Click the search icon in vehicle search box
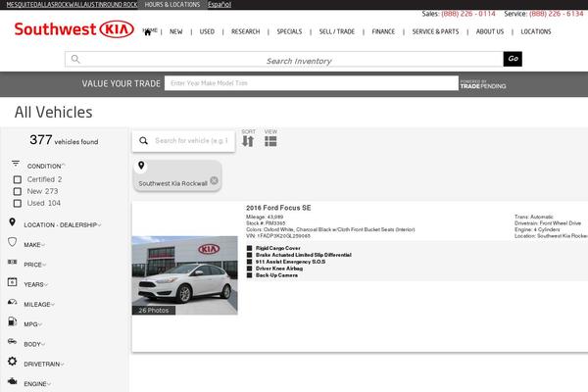Image resolution: width=588 pixels, height=392 pixels. click(x=143, y=141)
